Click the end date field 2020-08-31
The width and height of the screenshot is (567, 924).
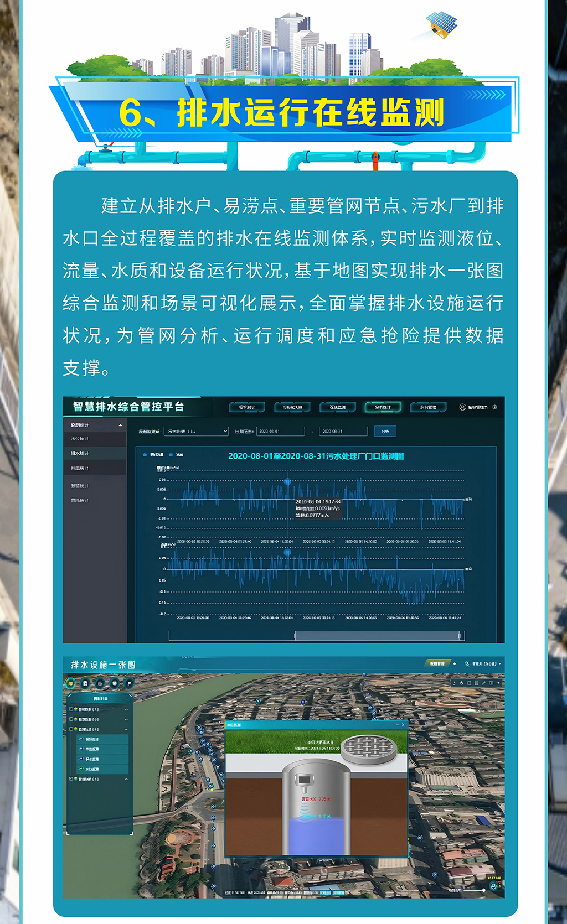(344, 431)
